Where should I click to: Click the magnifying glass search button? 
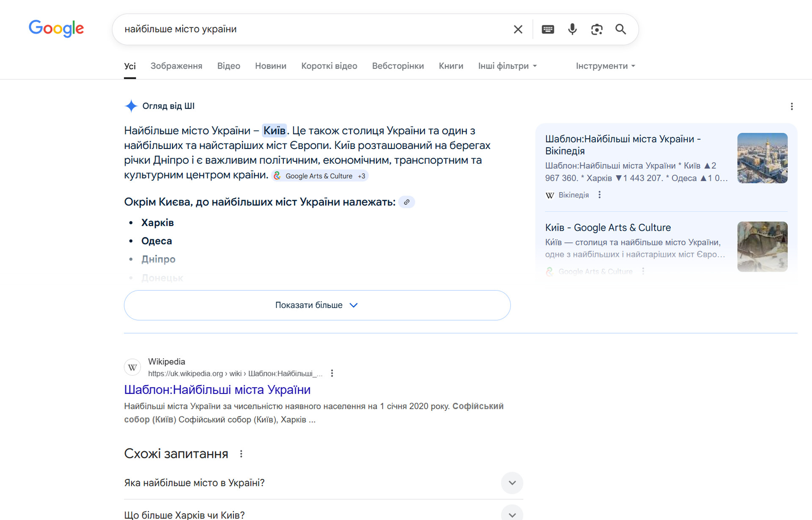620,29
